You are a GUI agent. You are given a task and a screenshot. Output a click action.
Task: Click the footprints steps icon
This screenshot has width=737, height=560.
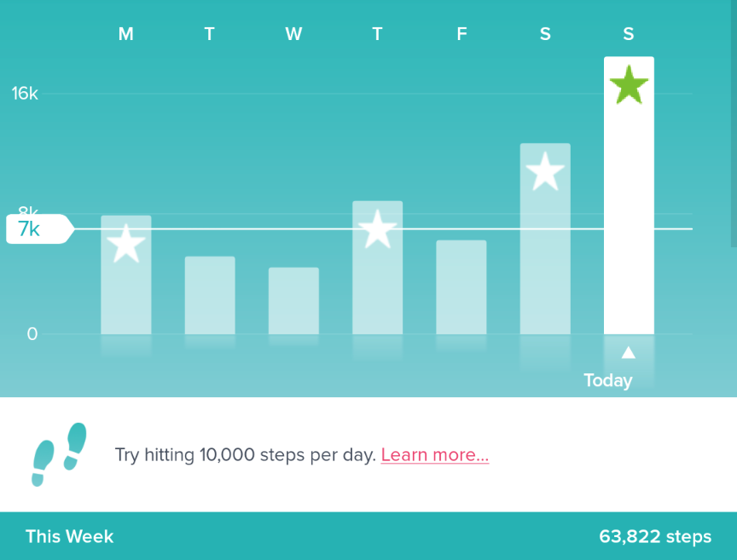click(x=59, y=454)
